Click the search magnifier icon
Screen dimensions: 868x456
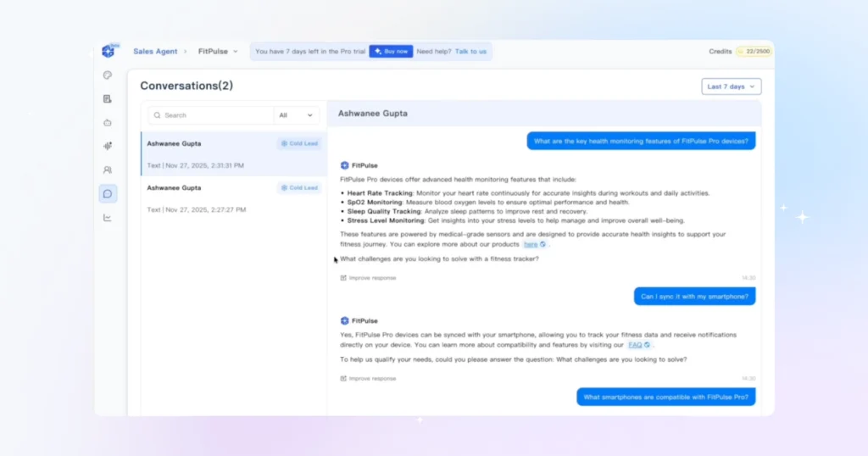pos(157,115)
